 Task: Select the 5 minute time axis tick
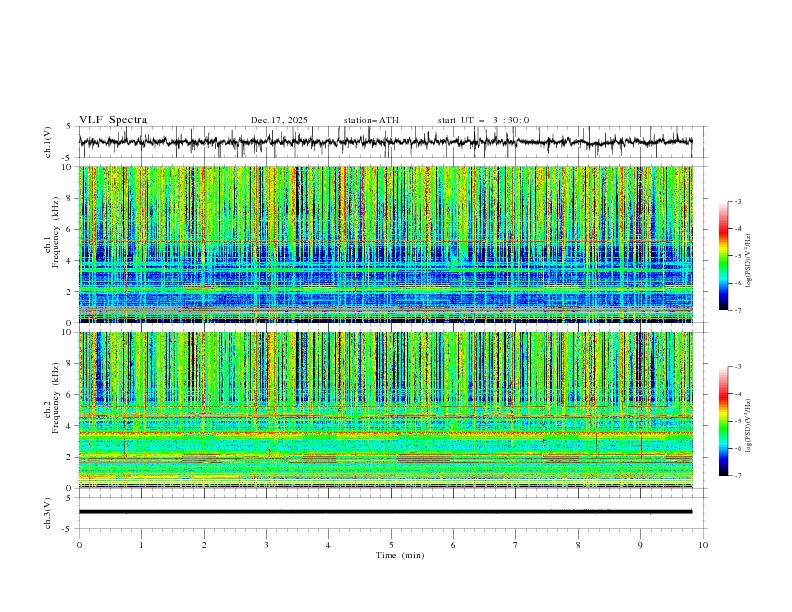391,544
